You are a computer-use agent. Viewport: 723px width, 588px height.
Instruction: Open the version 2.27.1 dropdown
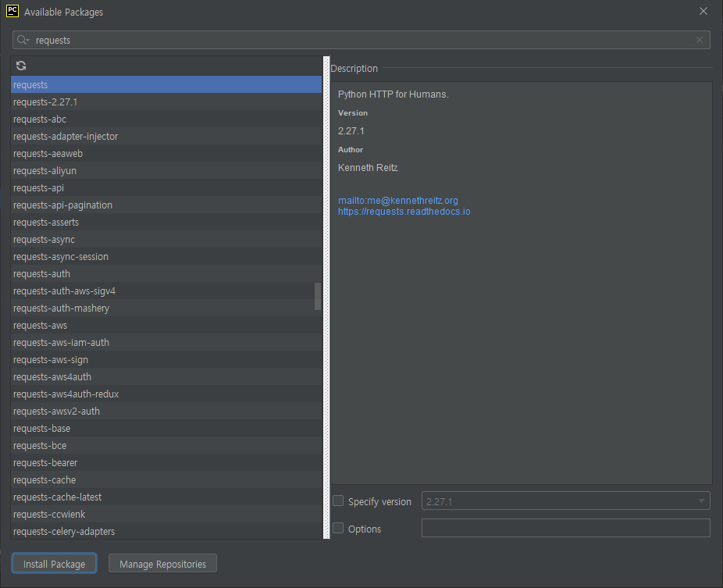tap(566, 501)
